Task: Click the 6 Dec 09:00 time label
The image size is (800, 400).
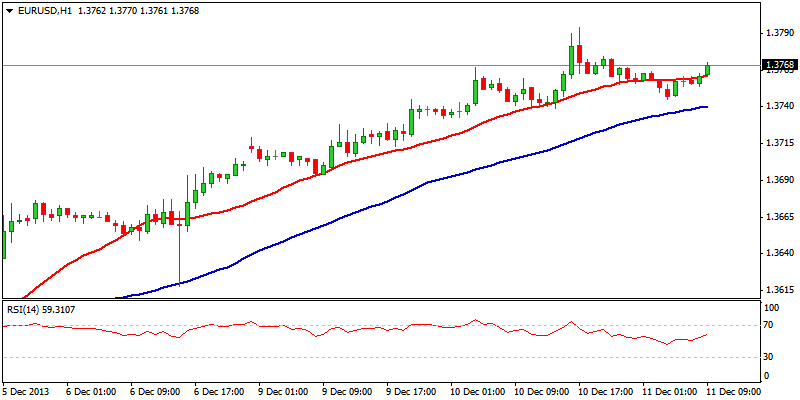Action: tap(154, 391)
